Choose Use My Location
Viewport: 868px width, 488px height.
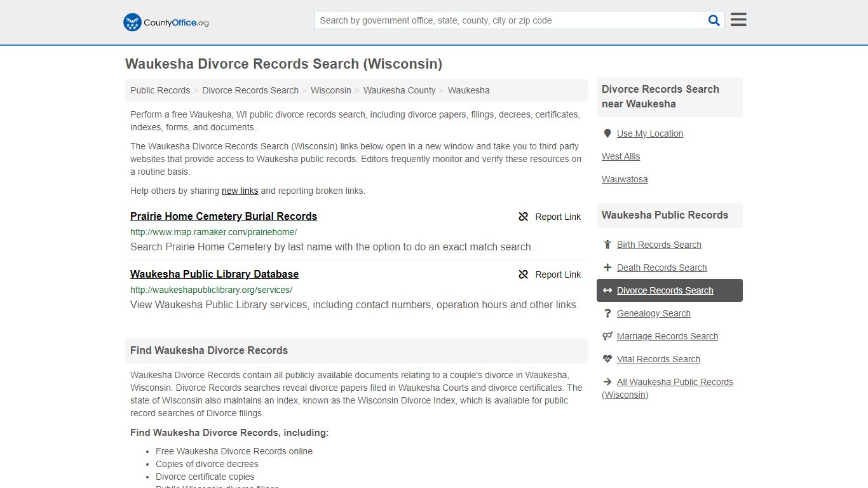(650, 133)
